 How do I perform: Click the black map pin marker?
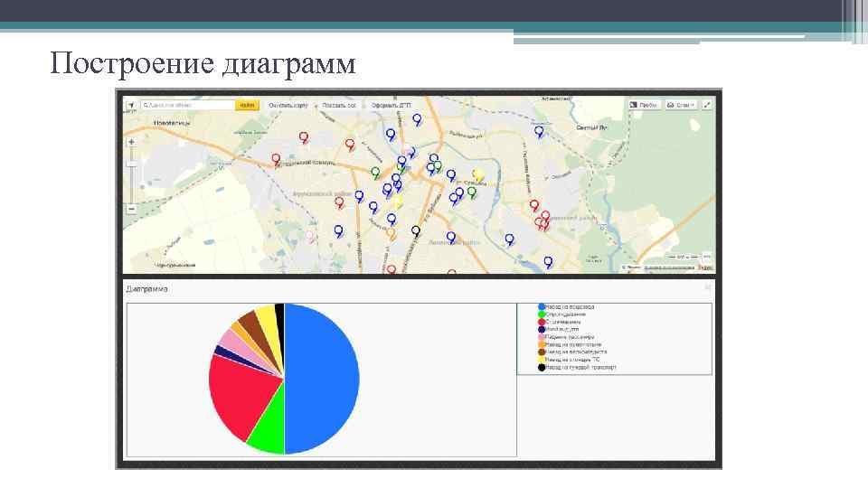pyautogui.click(x=416, y=231)
